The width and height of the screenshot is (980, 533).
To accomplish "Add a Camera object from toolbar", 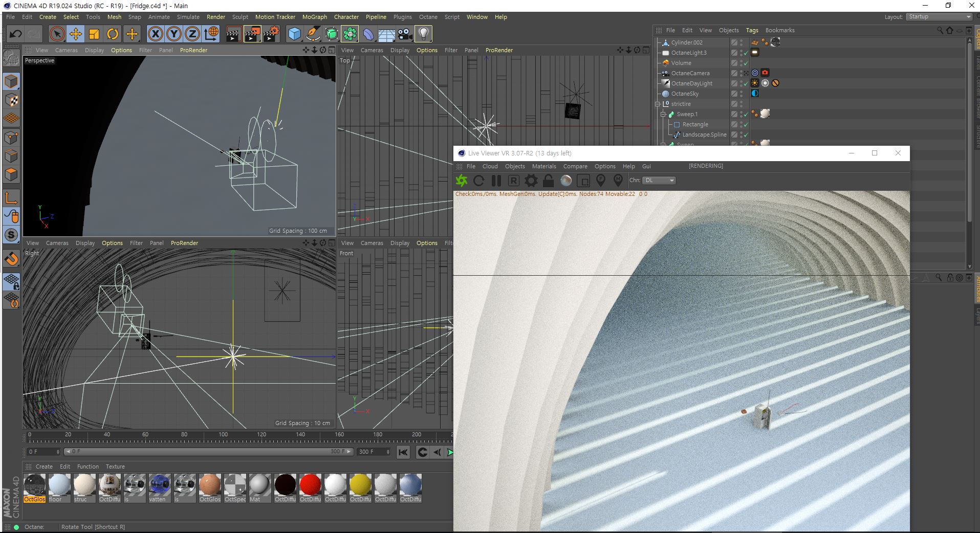I will (x=405, y=34).
